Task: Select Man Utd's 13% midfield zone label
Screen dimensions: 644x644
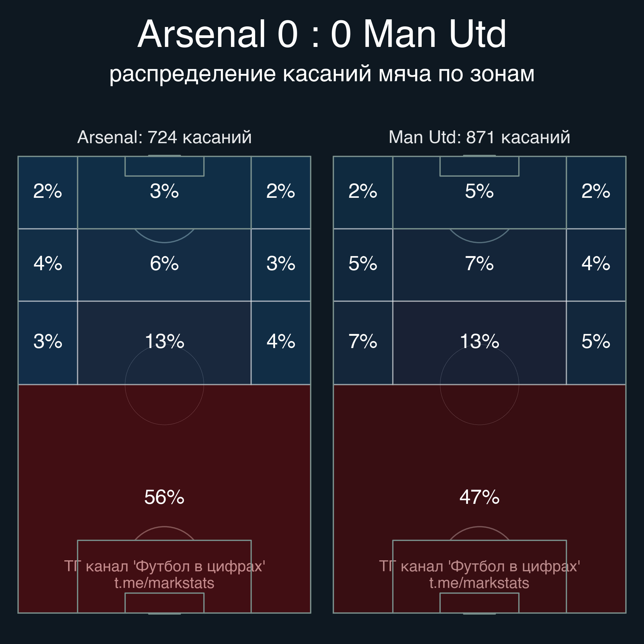Action: tap(479, 341)
